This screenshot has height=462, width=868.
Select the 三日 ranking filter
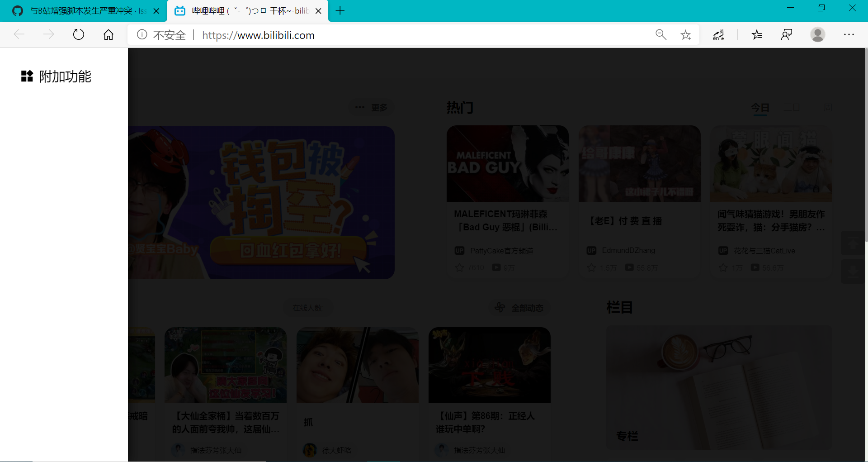[792, 108]
